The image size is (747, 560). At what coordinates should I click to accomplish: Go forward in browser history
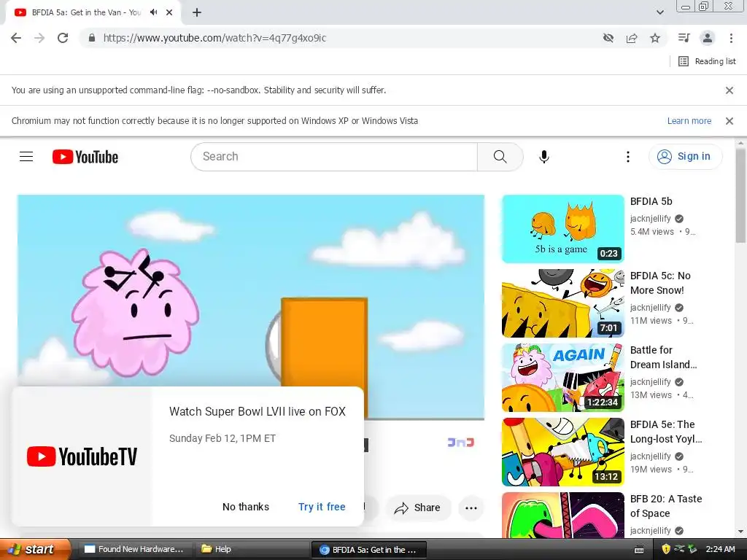pos(39,38)
